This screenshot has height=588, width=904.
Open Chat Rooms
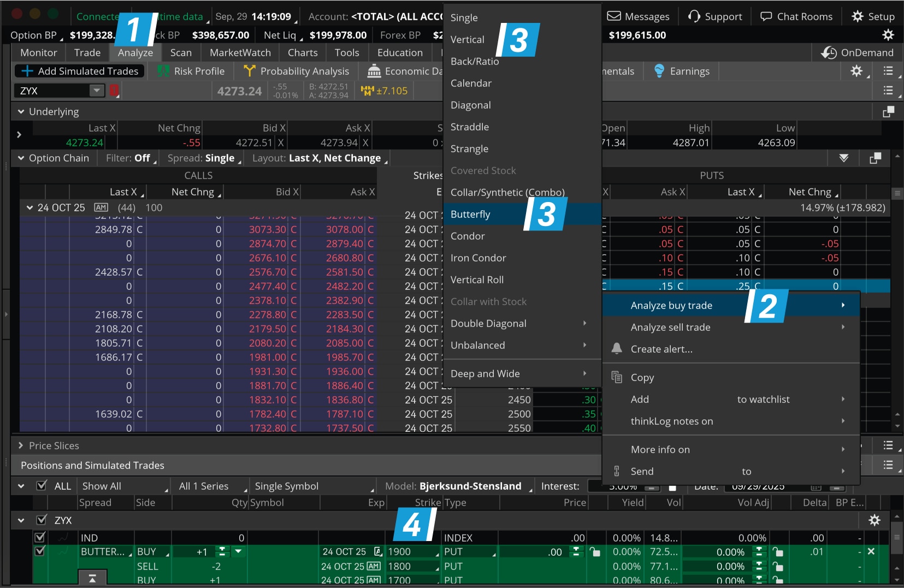[796, 16]
